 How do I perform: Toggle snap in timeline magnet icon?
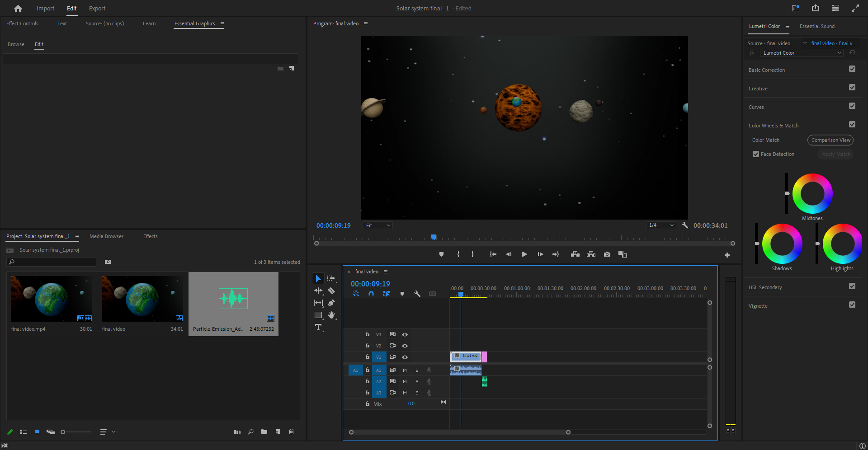coord(371,294)
